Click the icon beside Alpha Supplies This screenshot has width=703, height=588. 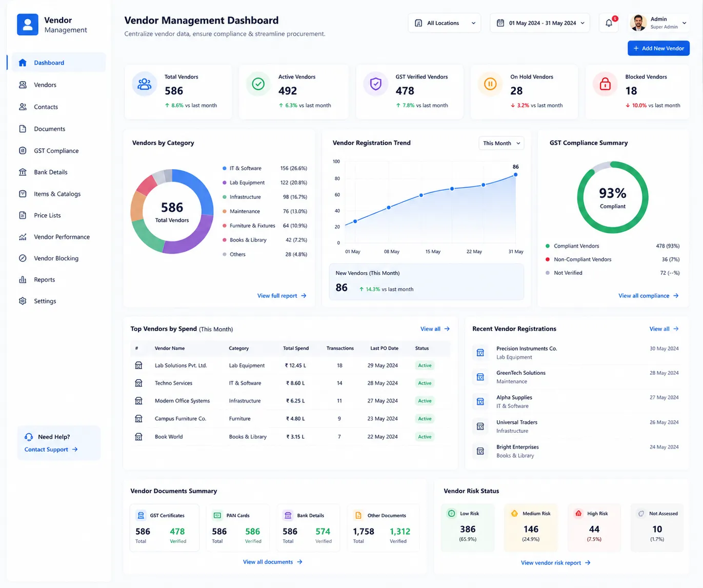(x=480, y=402)
